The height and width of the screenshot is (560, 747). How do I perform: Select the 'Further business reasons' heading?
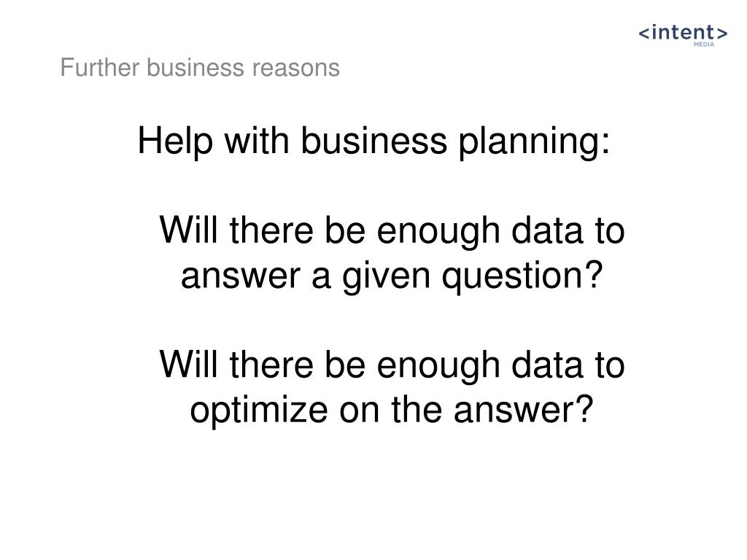200,67
